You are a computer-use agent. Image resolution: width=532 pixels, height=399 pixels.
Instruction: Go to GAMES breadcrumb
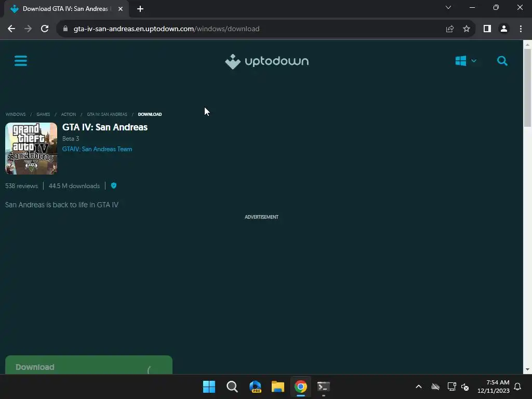pos(43,114)
